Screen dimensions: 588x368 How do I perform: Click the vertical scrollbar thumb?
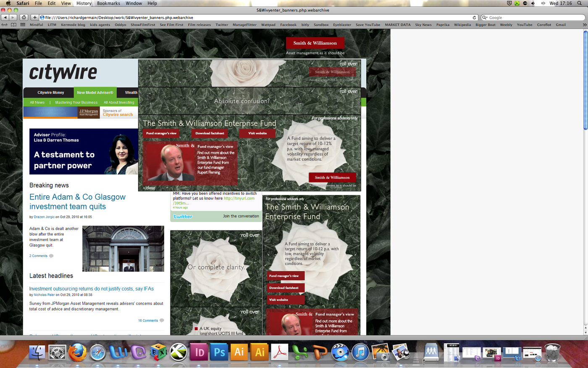[x=585, y=80]
